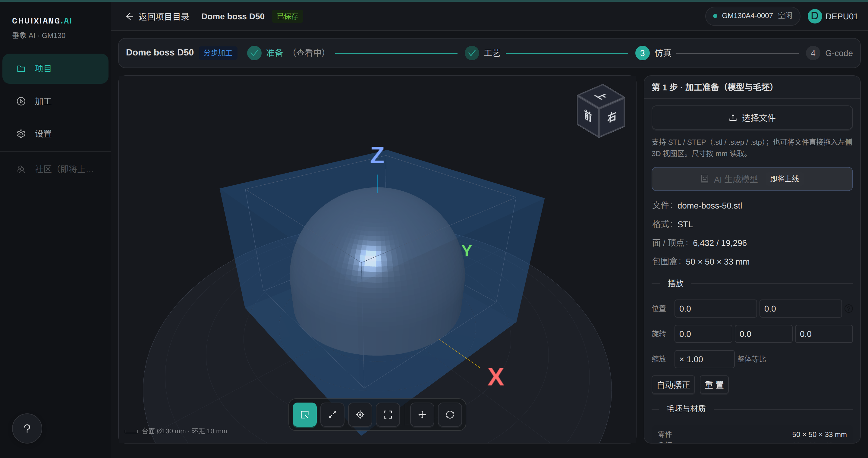Fit view with the frame corners icon
868x458 pixels.
coord(388,415)
